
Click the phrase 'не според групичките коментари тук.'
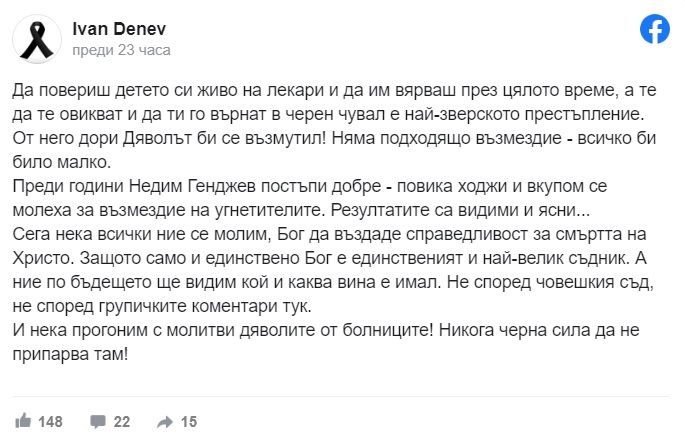coord(162,306)
